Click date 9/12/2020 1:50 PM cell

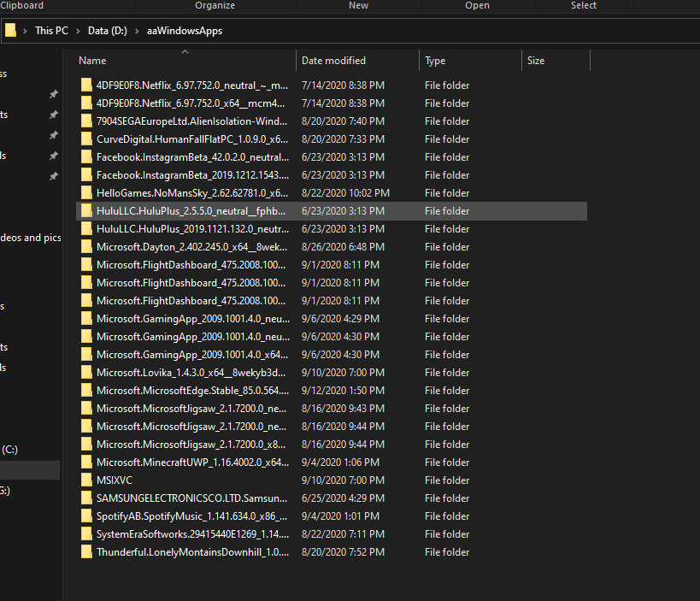(x=343, y=390)
